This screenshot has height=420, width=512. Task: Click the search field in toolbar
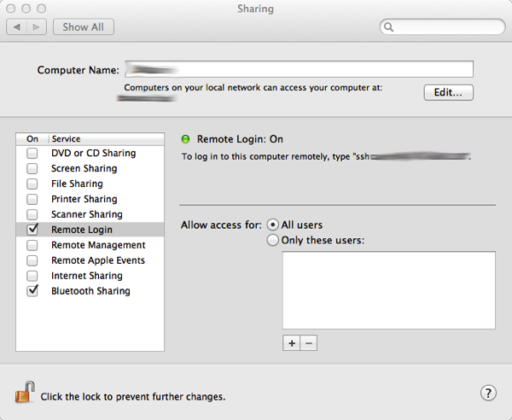(x=442, y=26)
